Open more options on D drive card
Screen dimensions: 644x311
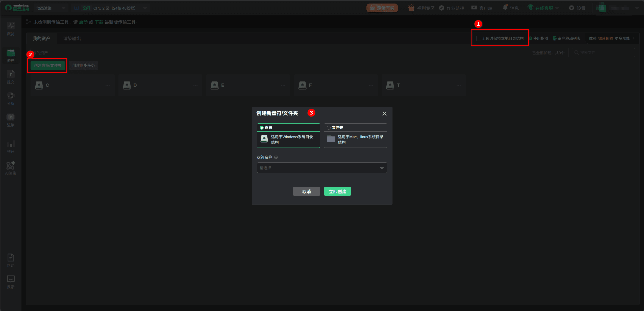(195, 85)
